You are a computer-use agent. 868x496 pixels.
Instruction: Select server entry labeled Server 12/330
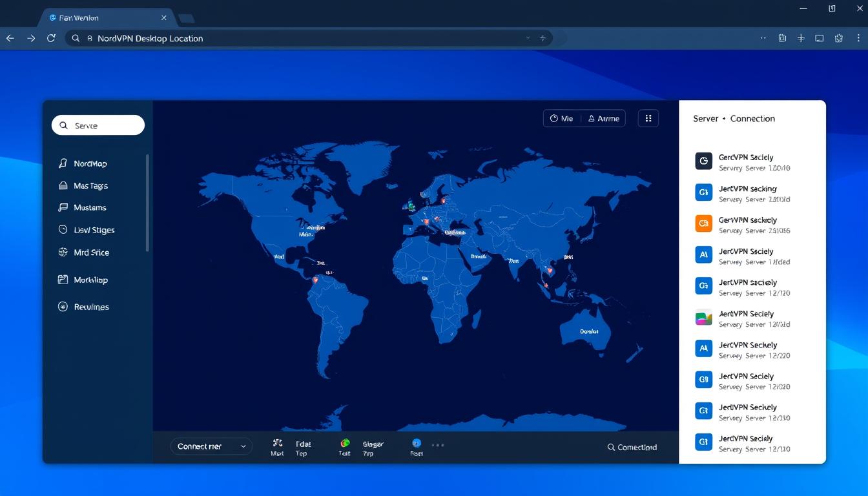tap(752, 412)
